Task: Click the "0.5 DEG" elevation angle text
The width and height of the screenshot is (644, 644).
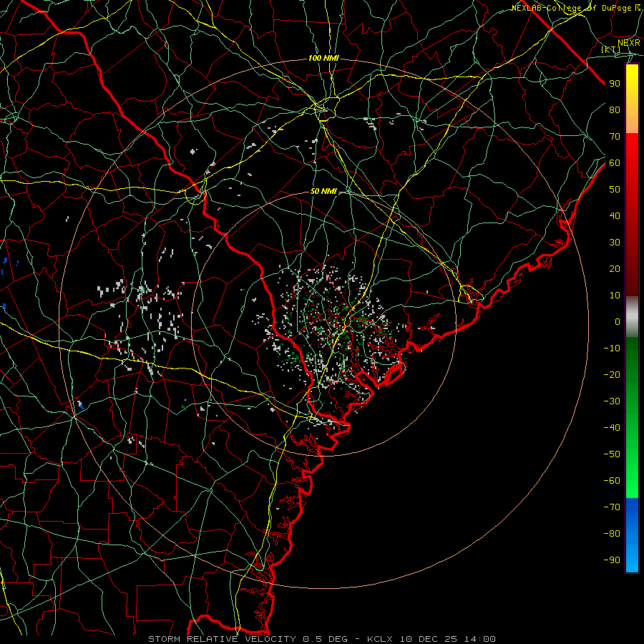Action: [325, 639]
